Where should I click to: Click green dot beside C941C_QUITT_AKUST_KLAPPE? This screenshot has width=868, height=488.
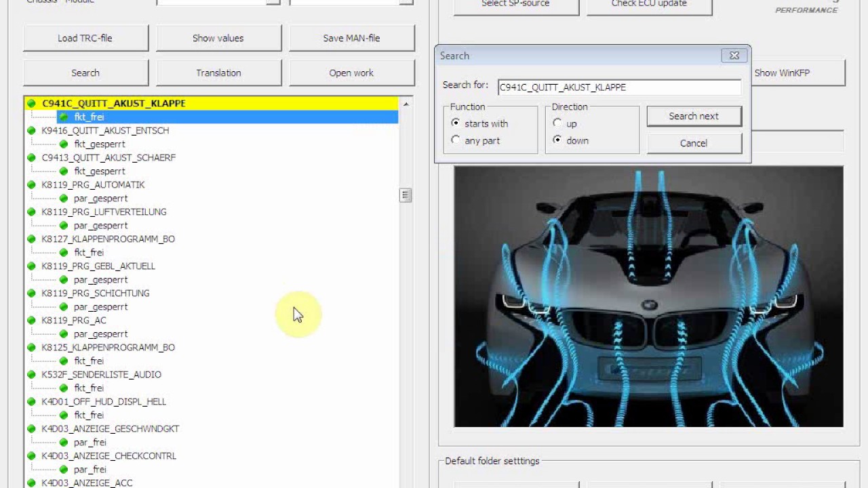(31, 104)
